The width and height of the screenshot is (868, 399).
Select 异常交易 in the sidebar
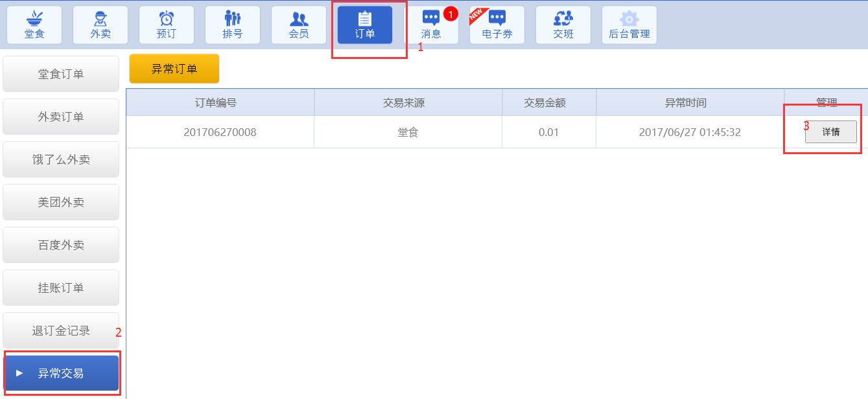pos(61,373)
